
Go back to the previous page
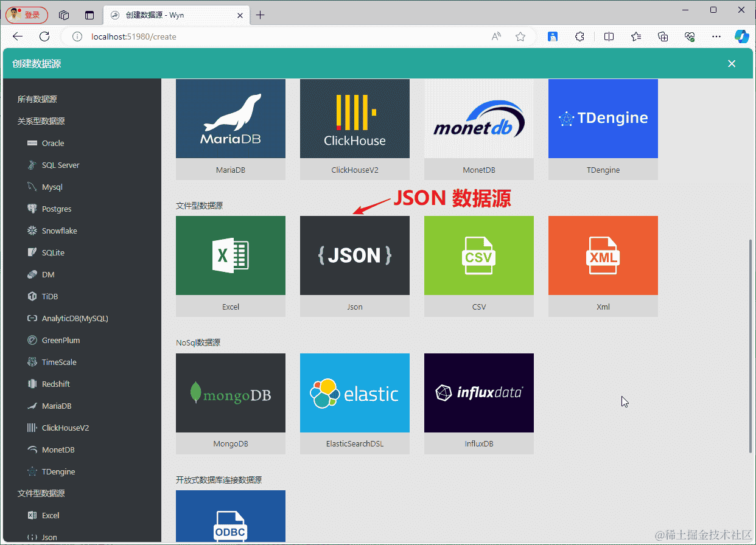click(18, 36)
